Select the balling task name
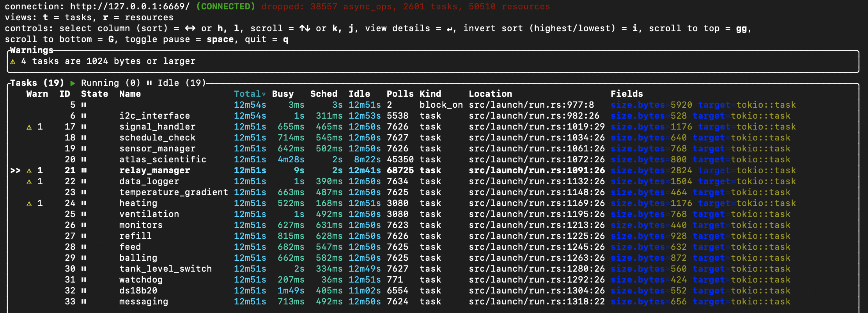The image size is (868, 313). [x=138, y=258]
